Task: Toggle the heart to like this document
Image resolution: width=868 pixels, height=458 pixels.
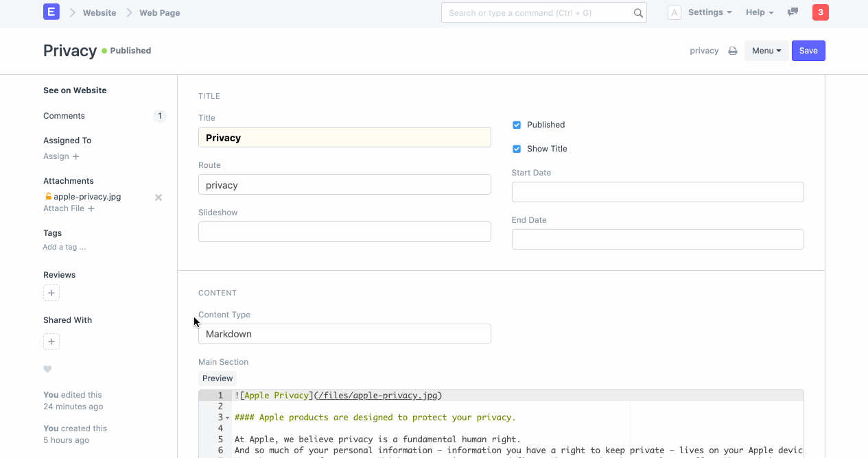Action: click(47, 369)
